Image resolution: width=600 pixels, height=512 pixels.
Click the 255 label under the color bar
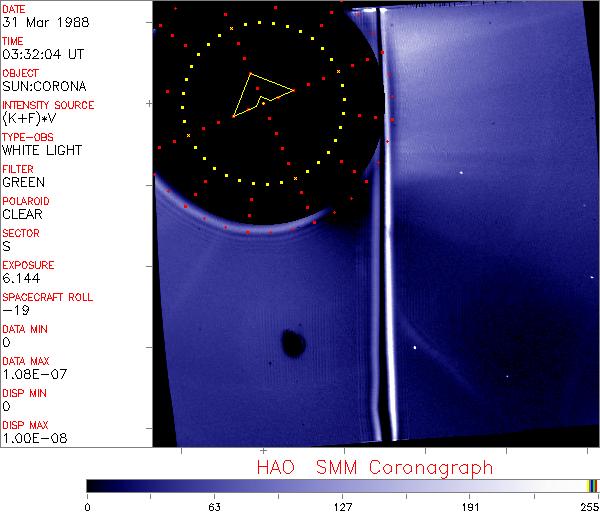588,505
